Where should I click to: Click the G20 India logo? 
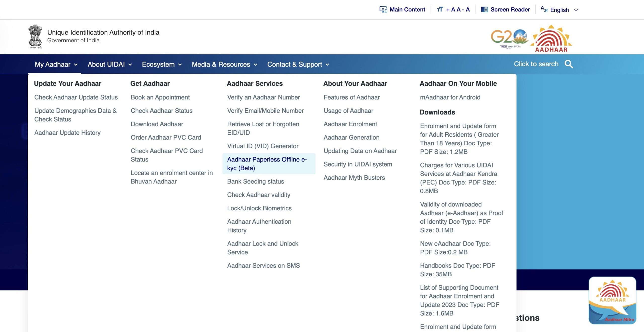click(x=509, y=39)
